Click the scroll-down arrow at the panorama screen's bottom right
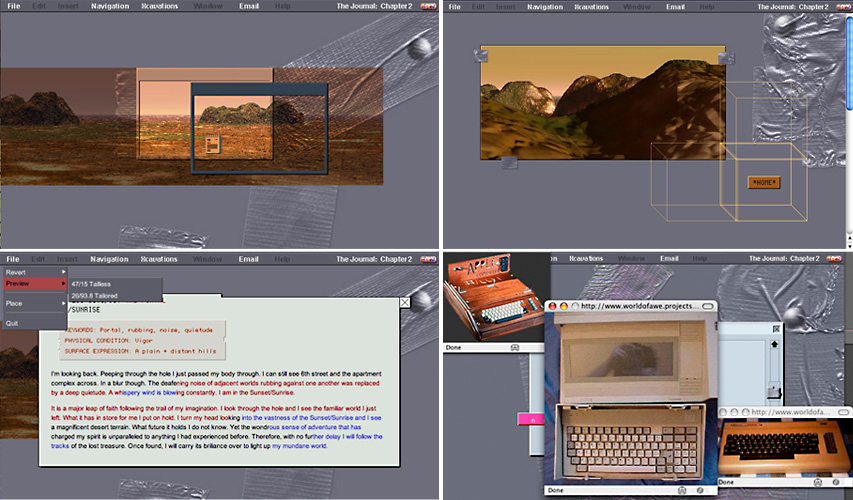 pyautogui.click(x=849, y=245)
